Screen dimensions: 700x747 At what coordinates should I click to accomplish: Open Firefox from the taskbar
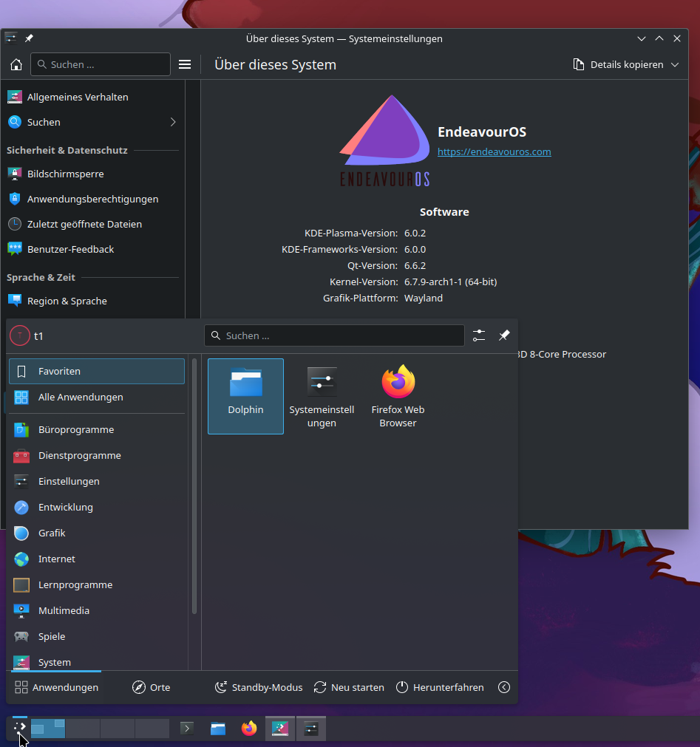coord(249,729)
